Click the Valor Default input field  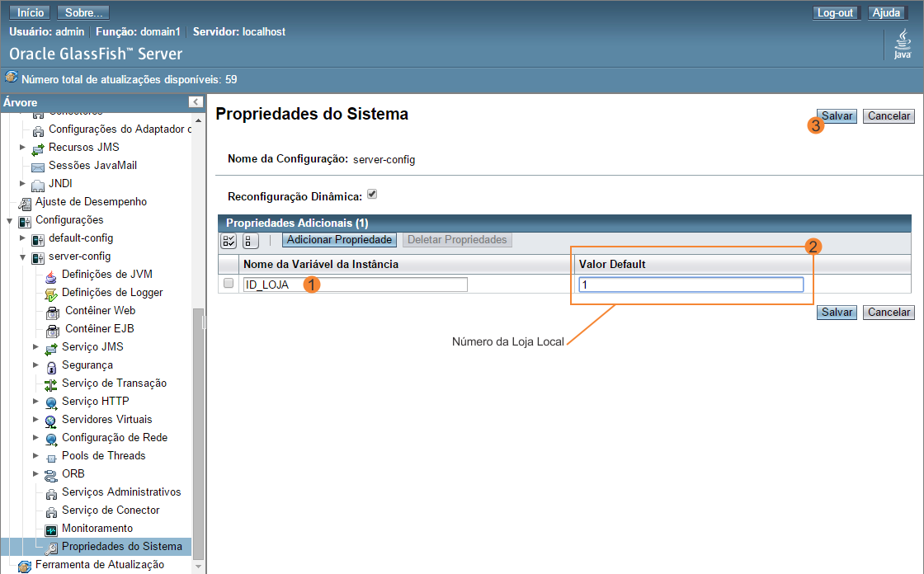(x=691, y=285)
